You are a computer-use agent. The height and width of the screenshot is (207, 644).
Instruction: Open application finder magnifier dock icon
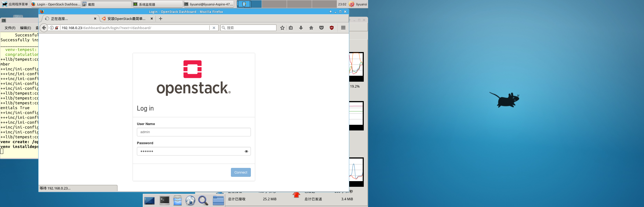point(203,201)
